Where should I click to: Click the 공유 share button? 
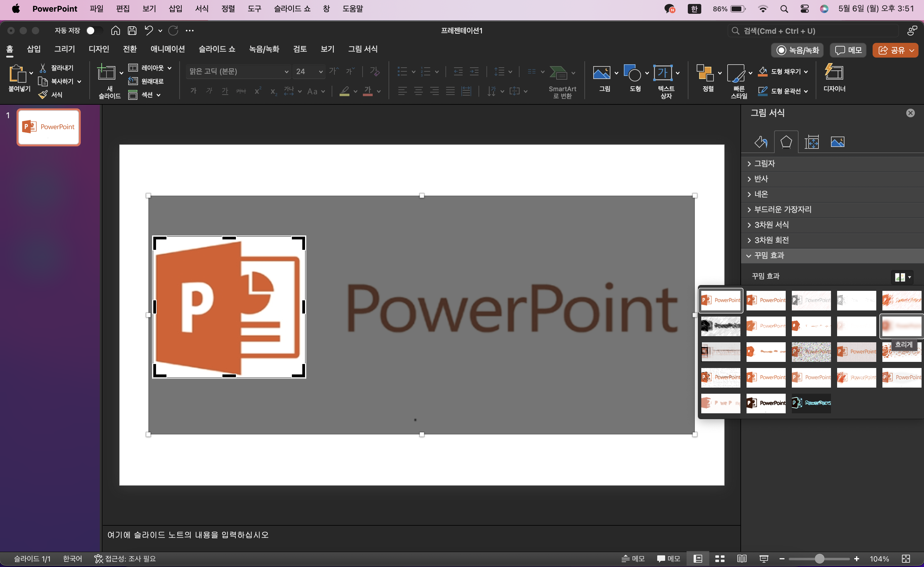click(x=896, y=50)
